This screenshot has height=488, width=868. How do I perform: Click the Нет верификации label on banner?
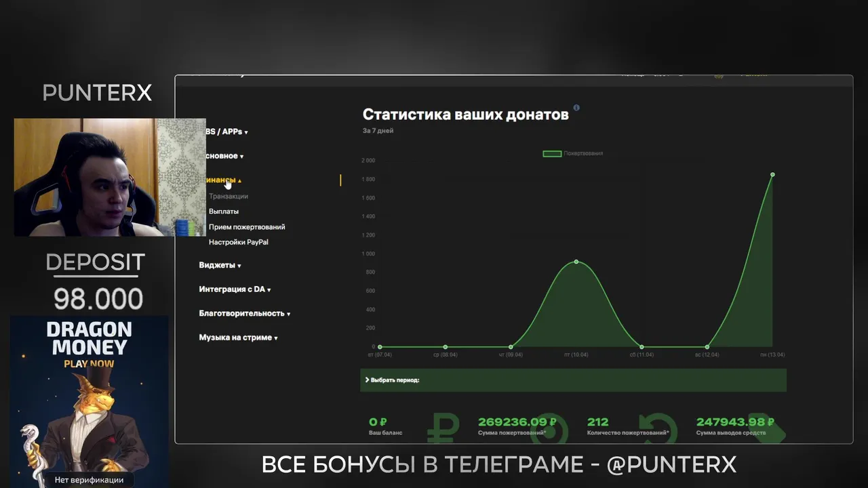click(x=89, y=480)
